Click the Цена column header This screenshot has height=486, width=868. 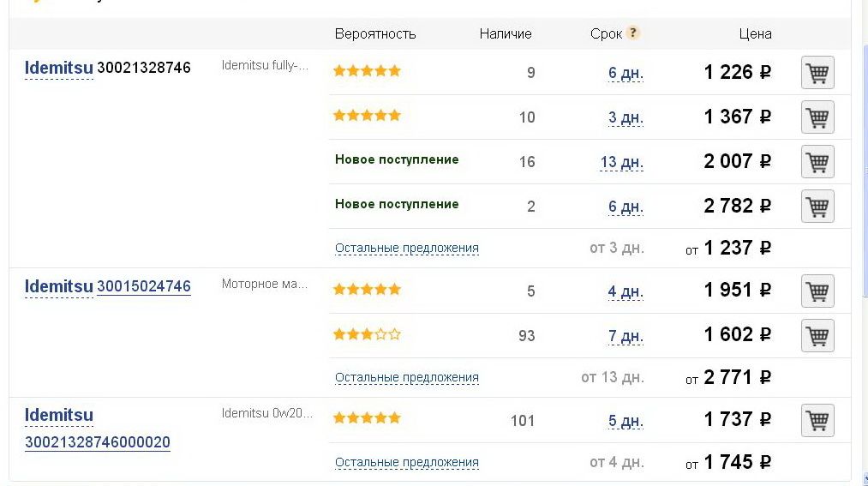click(x=755, y=33)
